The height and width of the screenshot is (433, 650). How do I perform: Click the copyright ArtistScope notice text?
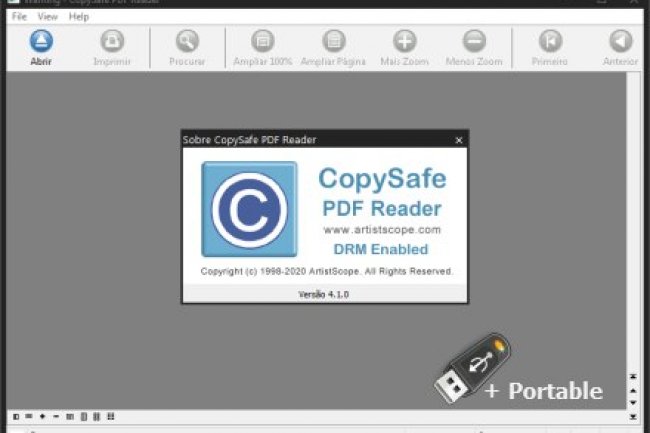click(x=326, y=271)
